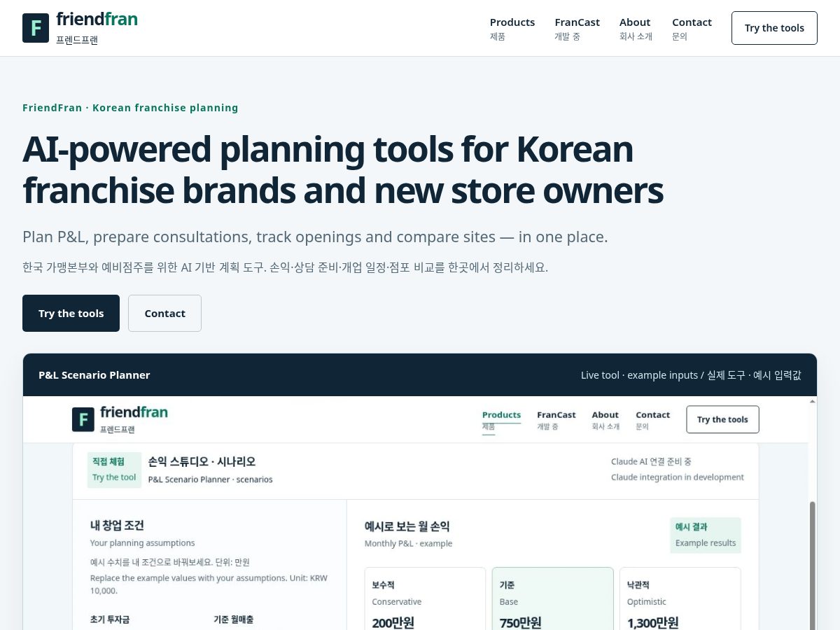Click the embedded friendfran wordmark

pyautogui.click(x=134, y=412)
